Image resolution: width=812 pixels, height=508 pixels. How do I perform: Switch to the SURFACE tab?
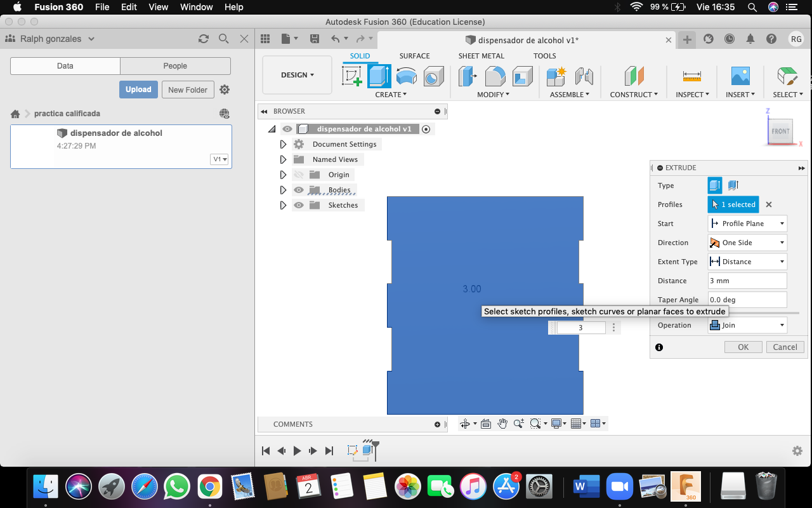[414, 56]
